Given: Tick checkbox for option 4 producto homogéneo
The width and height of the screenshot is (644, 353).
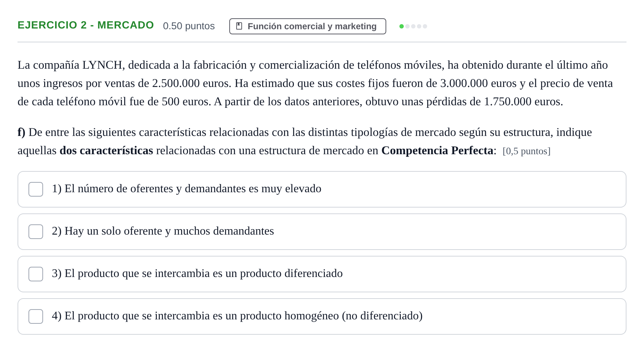Looking at the screenshot, I should coord(36,316).
